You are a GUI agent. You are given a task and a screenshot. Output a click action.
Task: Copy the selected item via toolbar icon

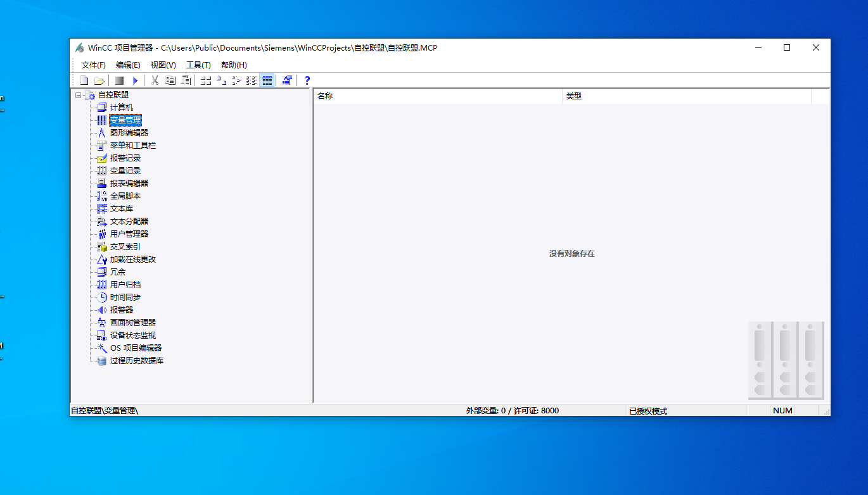[170, 80]
